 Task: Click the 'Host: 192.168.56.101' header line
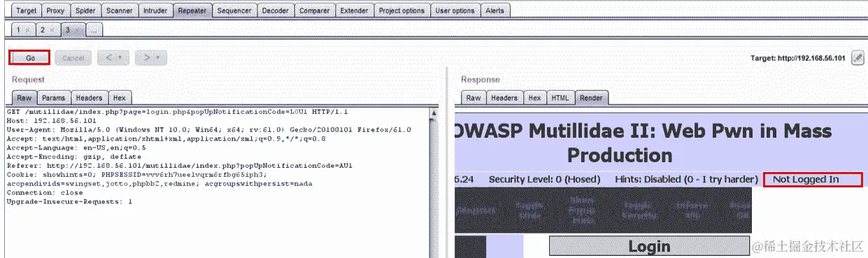tap(51, 121)
